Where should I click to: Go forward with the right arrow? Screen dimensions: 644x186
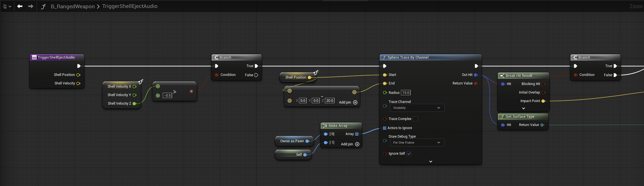click(31, 6)
